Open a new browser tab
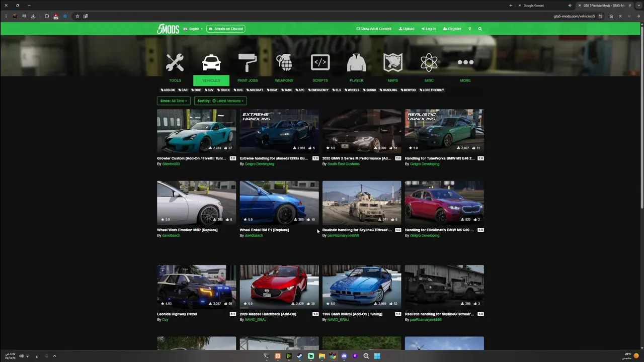The height and width of the screenshot is (362, 644). [511, 6]
